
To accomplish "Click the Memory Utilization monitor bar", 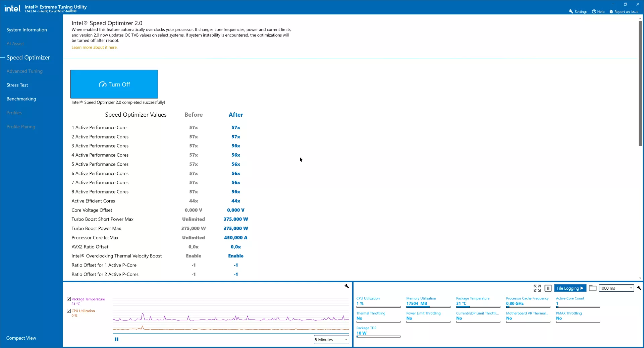I will (428, 307).
